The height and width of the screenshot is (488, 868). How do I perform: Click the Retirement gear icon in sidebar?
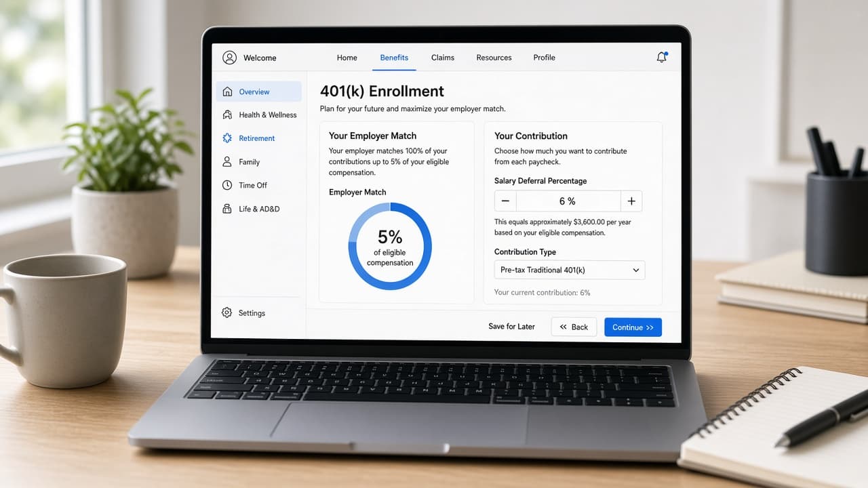click(227, 138)
